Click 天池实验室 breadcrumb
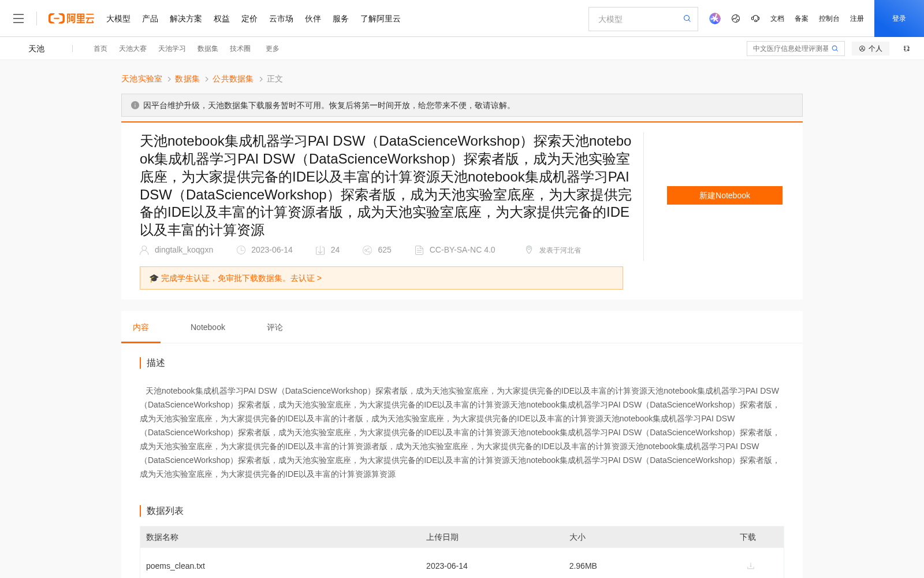Viewport: 924px width, 578px height. [141, 79]
